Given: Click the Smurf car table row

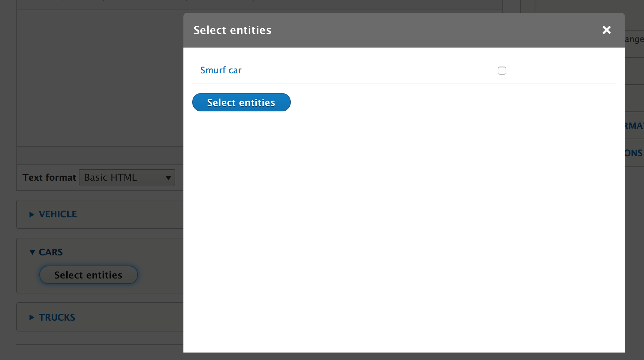Looking at the screenshot, I should [x=340, y=70].
